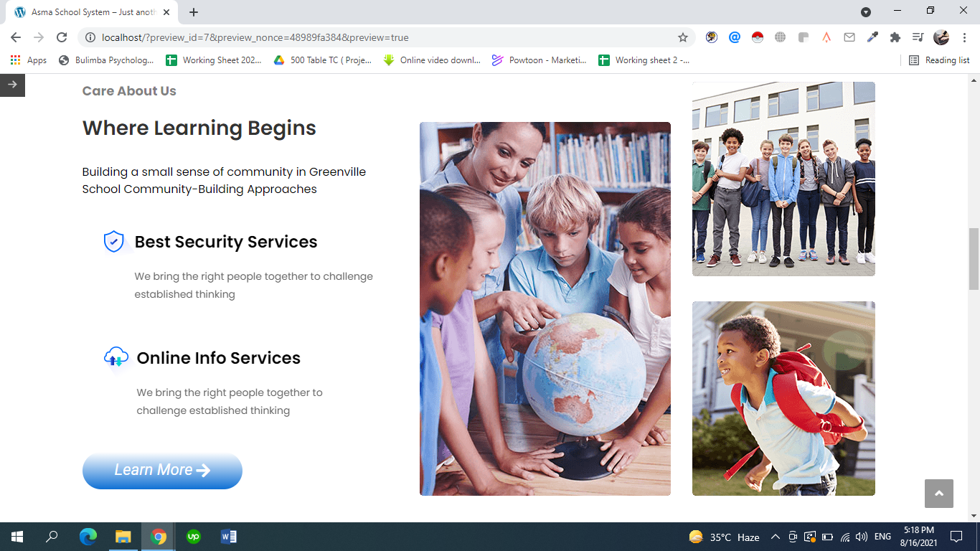Open Microsoft Word from the taskbar

229,537
